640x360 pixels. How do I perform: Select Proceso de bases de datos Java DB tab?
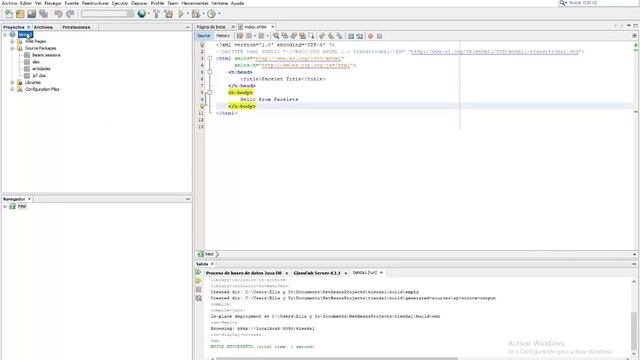point(243,273)
